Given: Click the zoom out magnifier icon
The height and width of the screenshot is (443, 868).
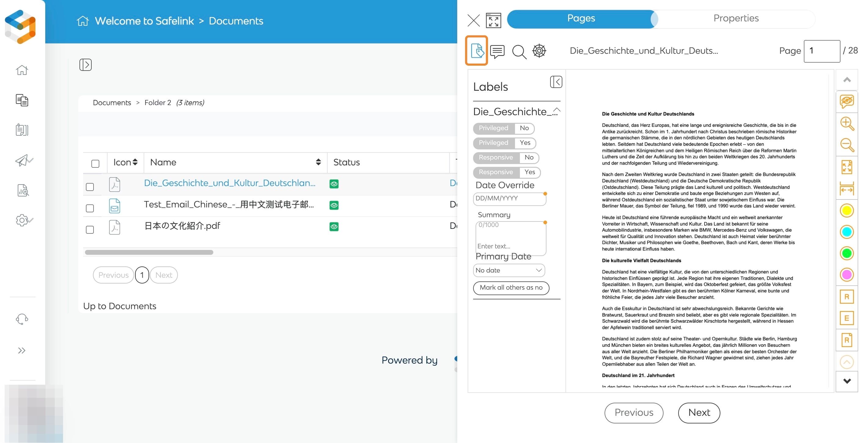Looking at the screenshot, I should [847, 145].
